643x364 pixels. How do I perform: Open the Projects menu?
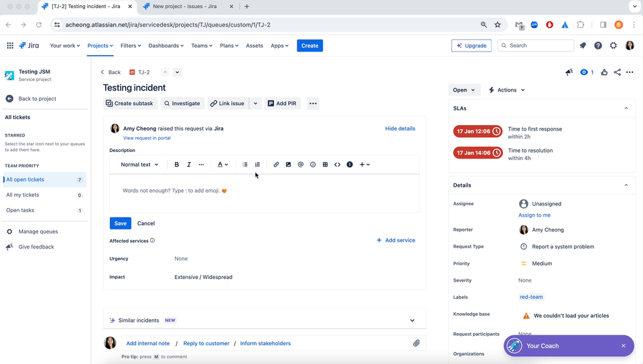(100, 45)
